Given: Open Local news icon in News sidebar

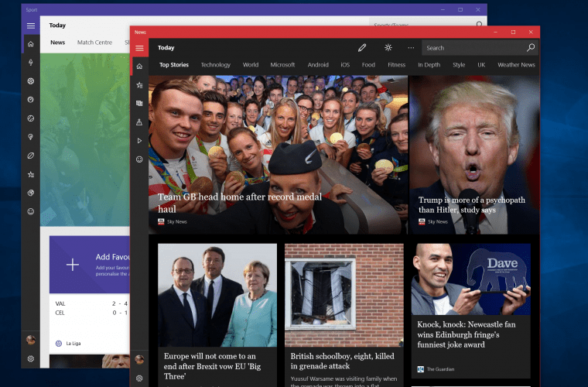Looking at the screenshot, I should pyautogui.click(x=139, y=122).
